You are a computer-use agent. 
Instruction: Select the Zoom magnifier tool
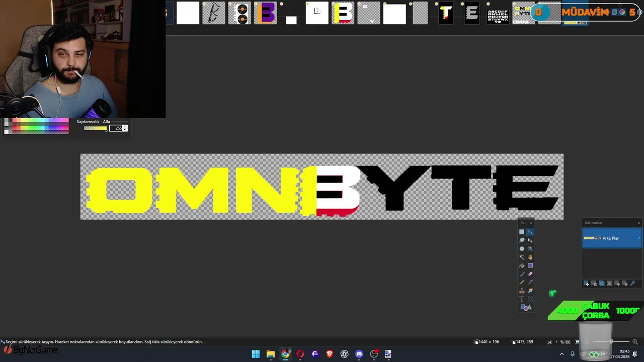click(x=530, y=248)
